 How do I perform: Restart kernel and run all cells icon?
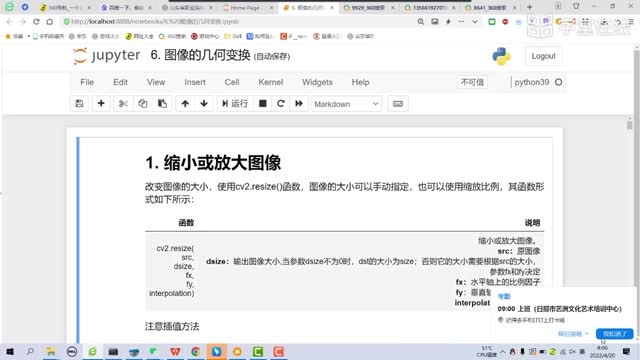click(x=299, y=104)
